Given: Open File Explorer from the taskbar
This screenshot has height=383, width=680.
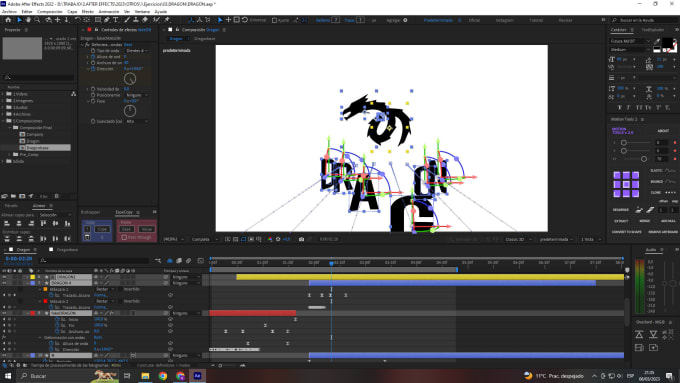Looking at the screenshot, I should click(145, 376).
